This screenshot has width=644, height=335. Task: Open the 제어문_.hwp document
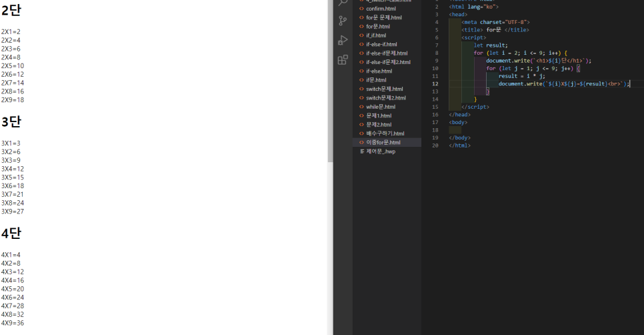(380, 151)
